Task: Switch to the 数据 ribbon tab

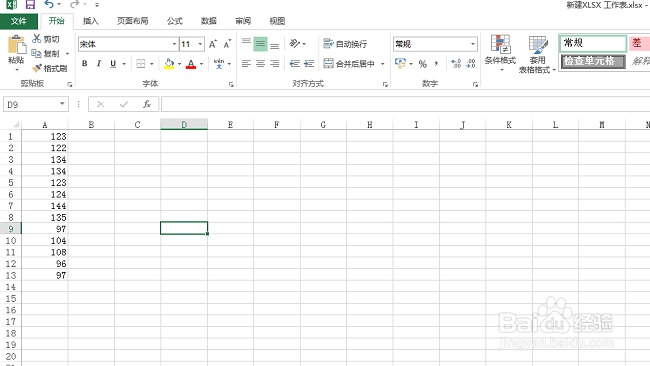Action: click(x=209, y=21)
